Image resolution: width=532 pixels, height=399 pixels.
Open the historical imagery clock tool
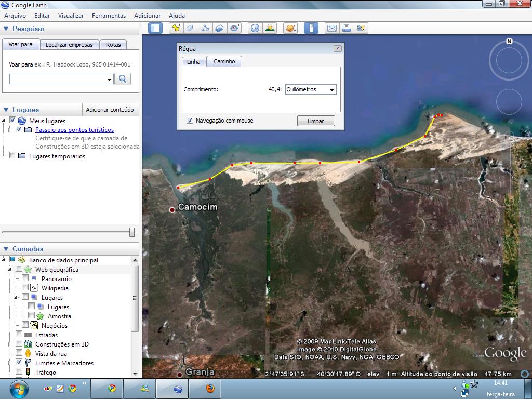coord(255,28)
